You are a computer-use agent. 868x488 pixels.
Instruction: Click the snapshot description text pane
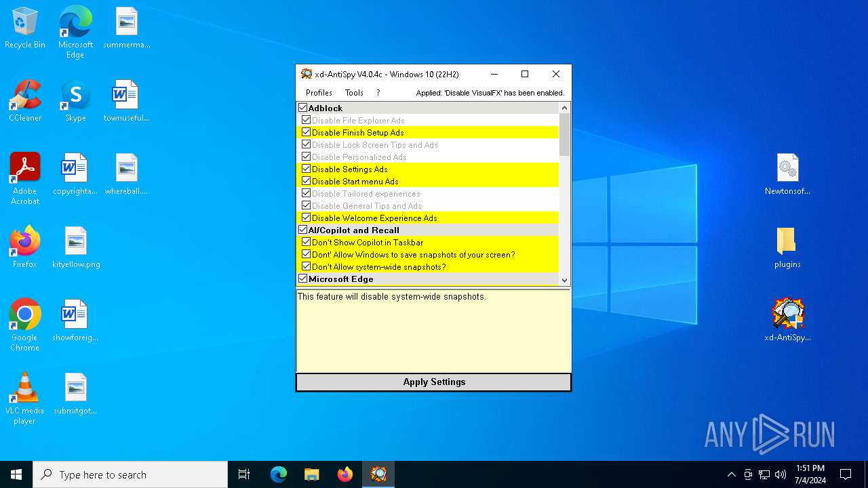tap(433, 331)
